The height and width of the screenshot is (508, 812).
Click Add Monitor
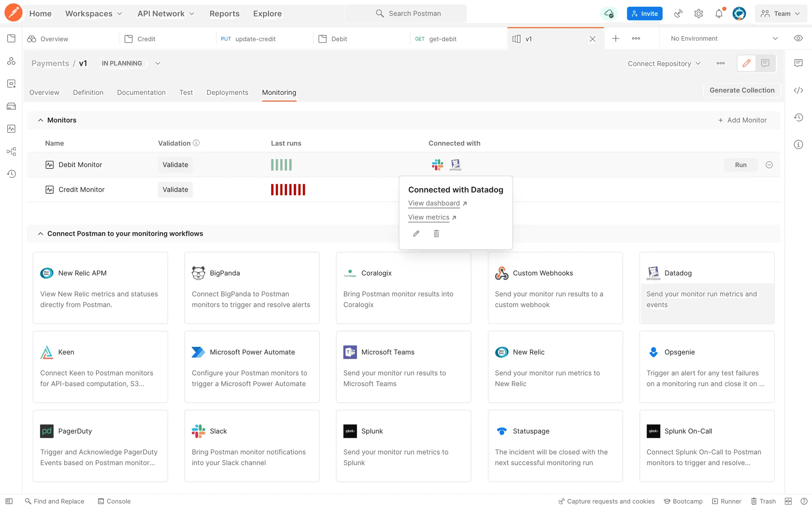[x=742, y=120]
